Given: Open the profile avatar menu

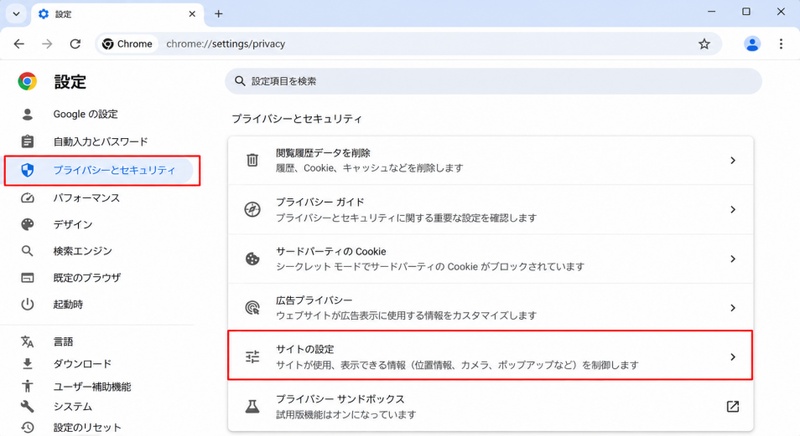Looking at the screenshot, I should point(752,44).
